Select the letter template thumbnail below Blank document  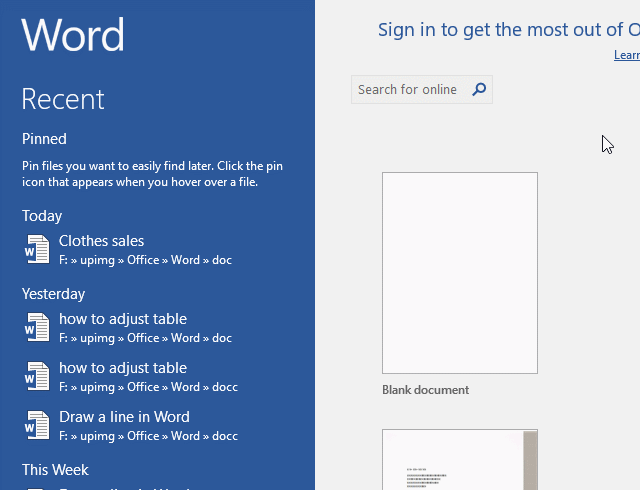pyautogui.click(x=460, y=460)
